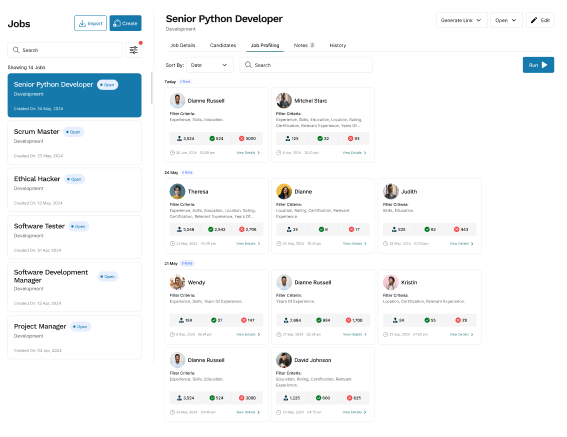Click total candidates icon on Theresa card

(x=179, y=229)
